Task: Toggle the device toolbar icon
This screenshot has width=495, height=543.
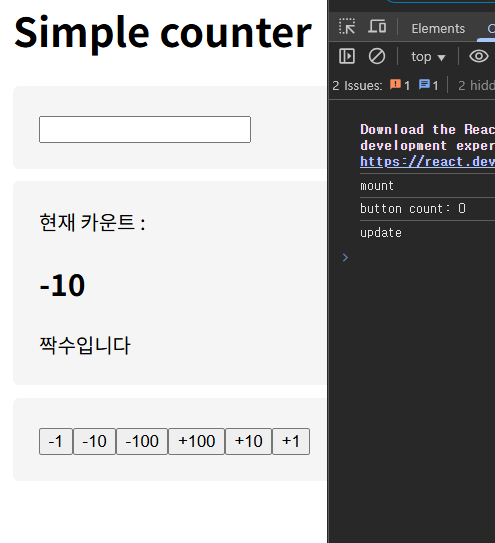Action: 377,27
